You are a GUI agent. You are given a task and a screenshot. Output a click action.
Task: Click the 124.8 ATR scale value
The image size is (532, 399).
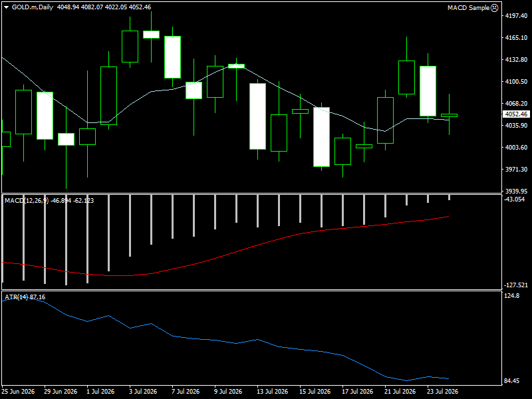(x=512, y=296)
